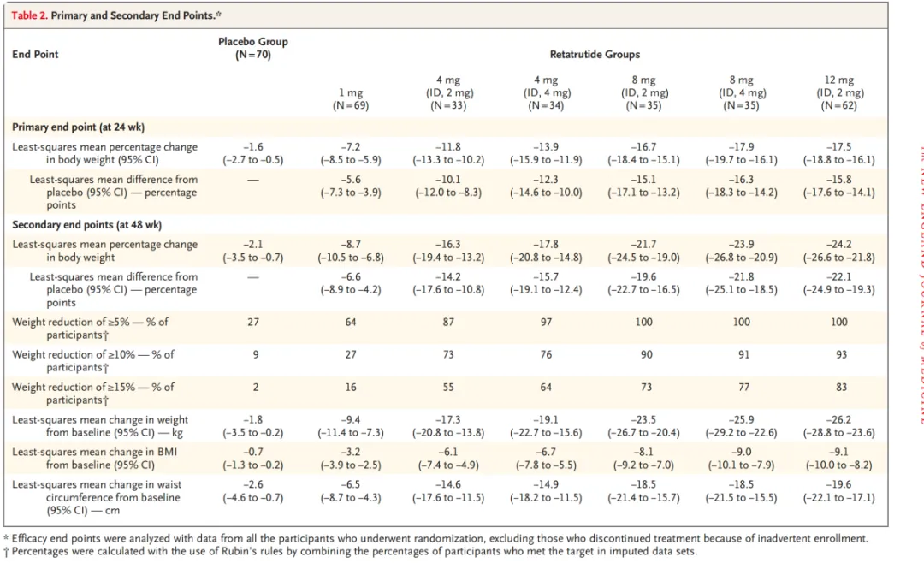Click the -26.2 weight change in kg value
924x563 pixels.
839,420
